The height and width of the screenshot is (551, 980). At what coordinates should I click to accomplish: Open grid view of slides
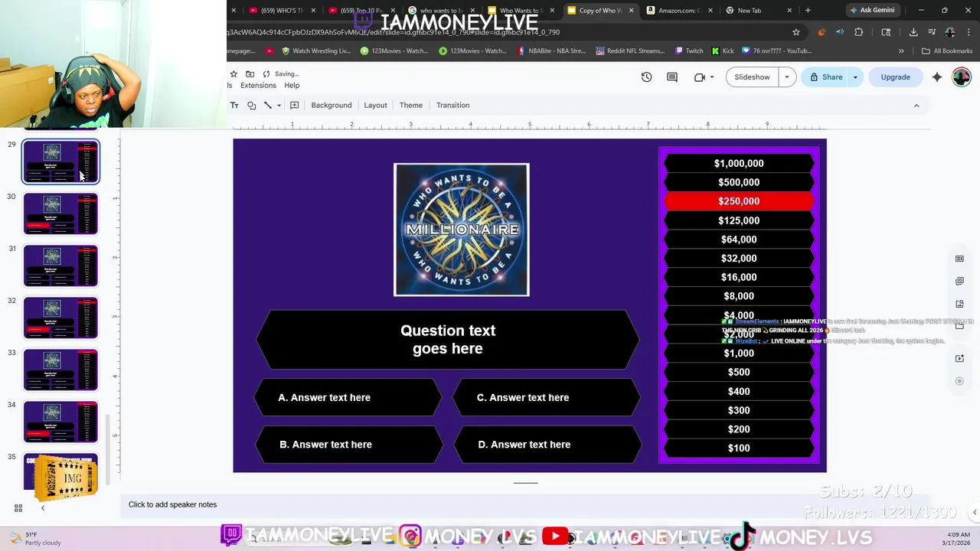18,508
